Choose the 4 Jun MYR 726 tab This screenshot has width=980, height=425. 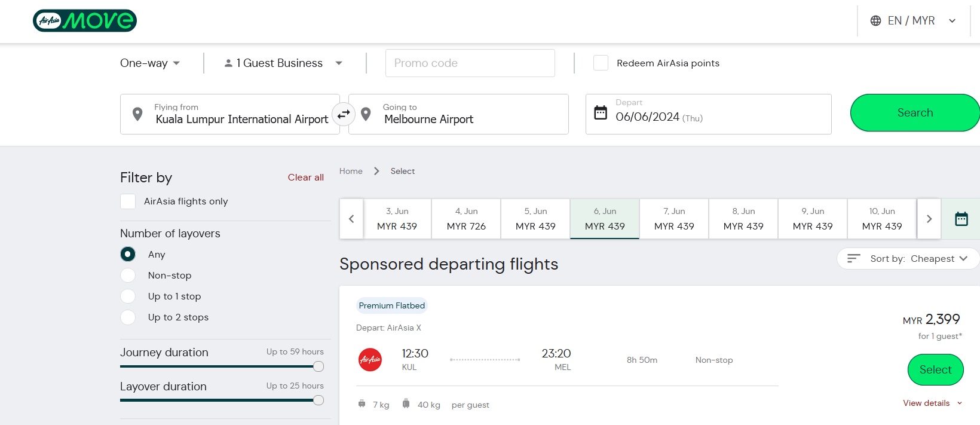click(466, 219)
